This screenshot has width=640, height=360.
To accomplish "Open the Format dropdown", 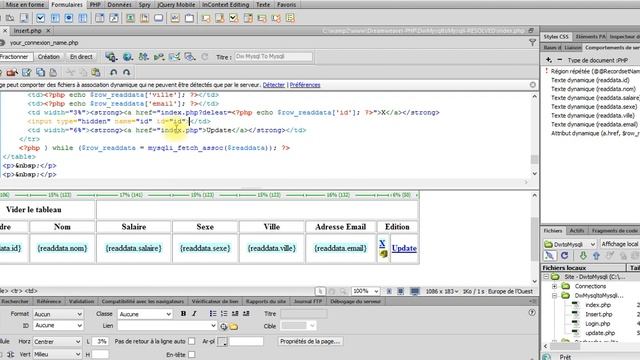I will coord(58,314).
